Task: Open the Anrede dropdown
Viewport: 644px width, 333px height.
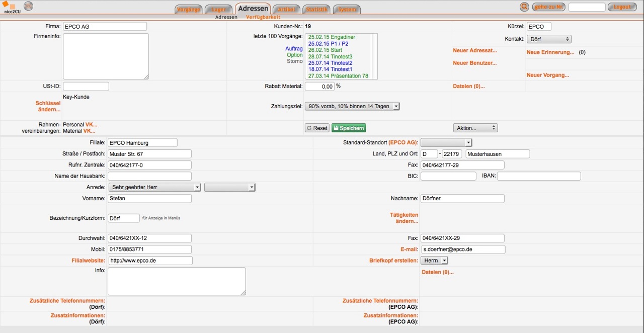Action: [x=154, y=187]
